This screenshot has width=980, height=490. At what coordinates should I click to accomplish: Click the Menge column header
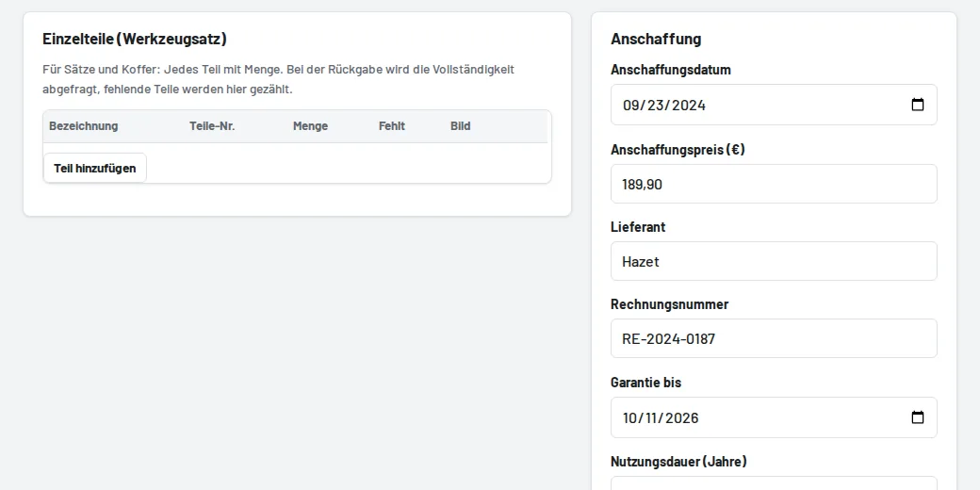pyautogui.click(x=311, y=126)
